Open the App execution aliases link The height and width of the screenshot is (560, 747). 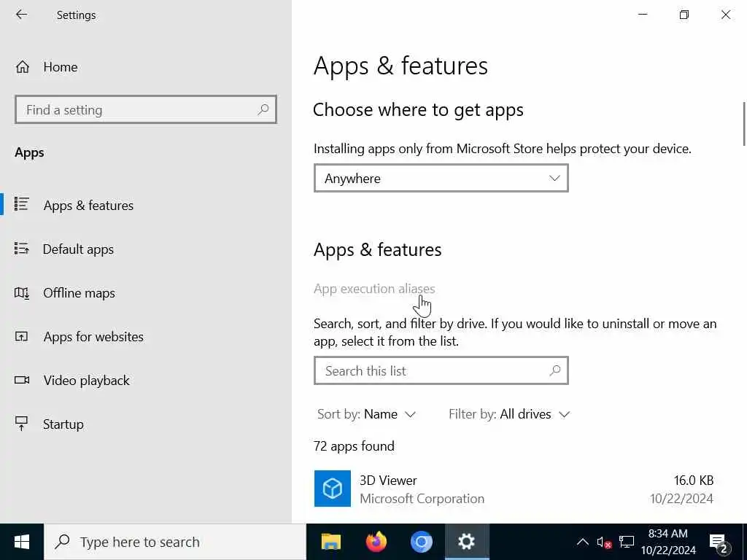point(374,289)
